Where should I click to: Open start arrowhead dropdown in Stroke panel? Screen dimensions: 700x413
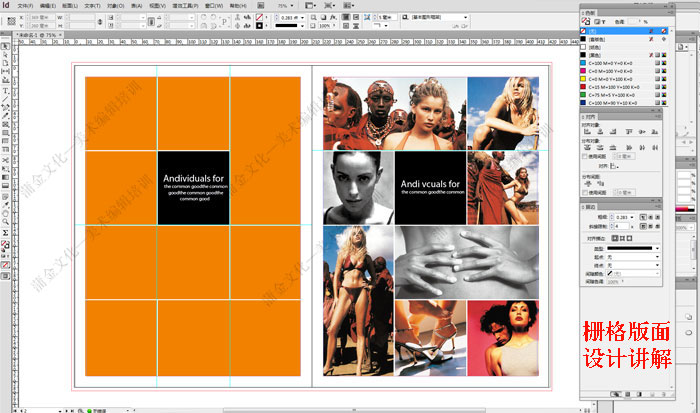(657, 257)
